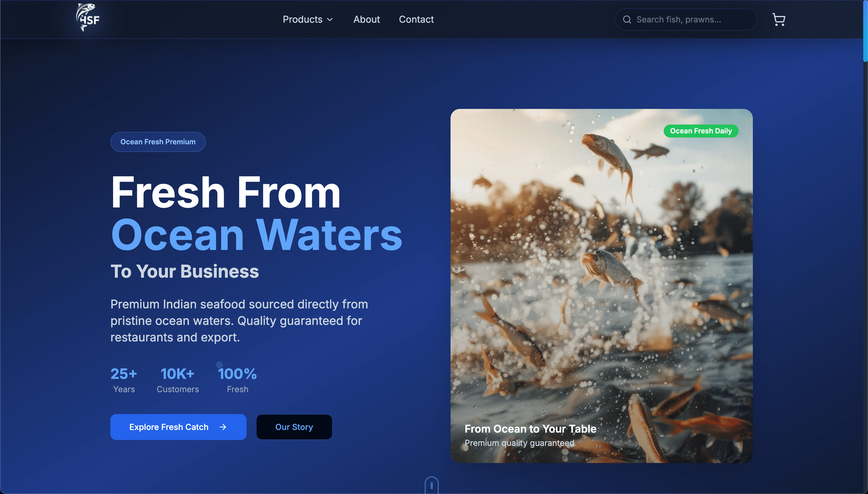Click the Ocean Fresh Daily green tag
The image size is (868, 494).
pyautogui.click(x=701, y=131)
